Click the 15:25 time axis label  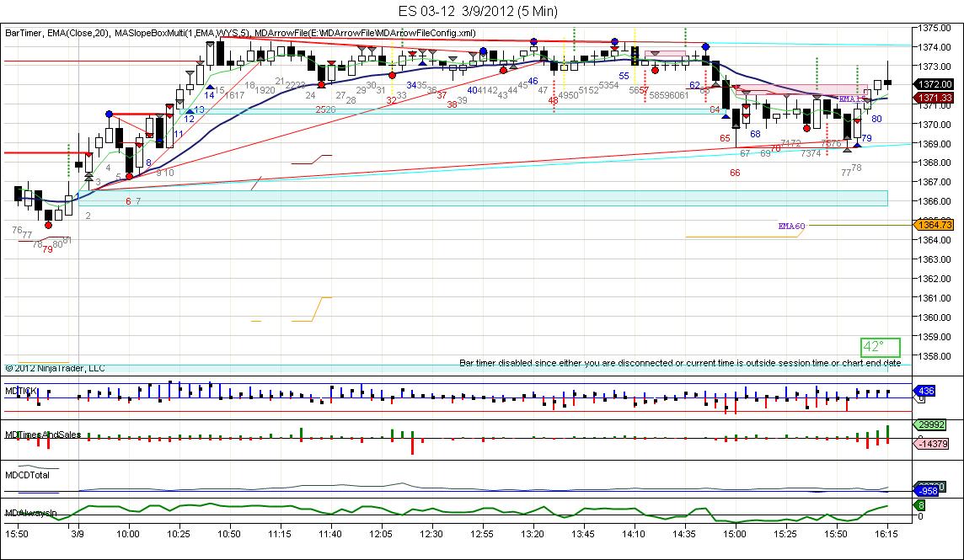pos(785,534)
